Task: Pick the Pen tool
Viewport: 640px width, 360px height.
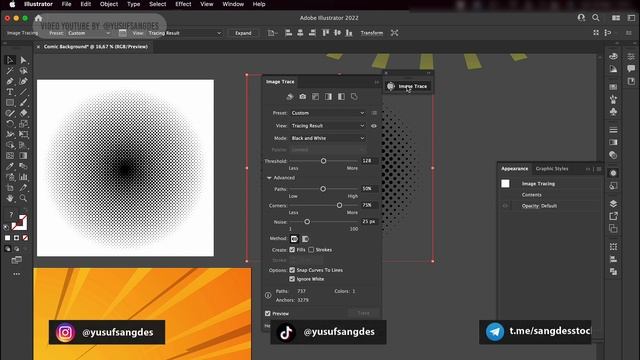Action: (x=10, y=81)
